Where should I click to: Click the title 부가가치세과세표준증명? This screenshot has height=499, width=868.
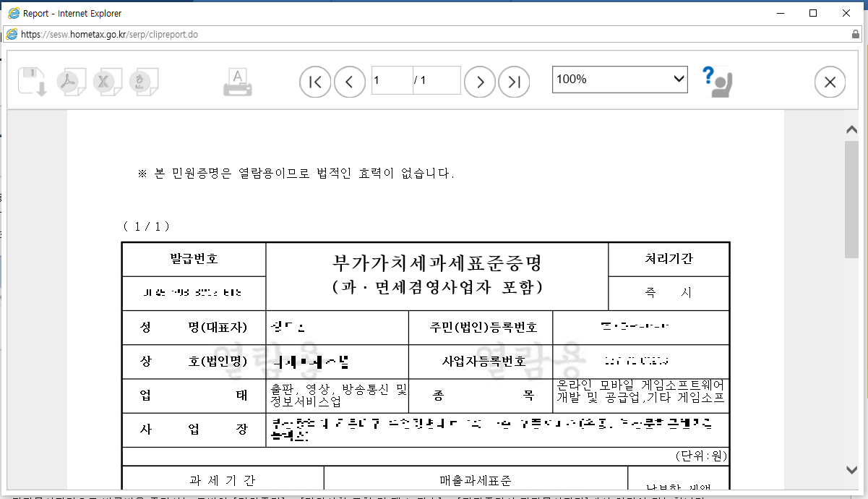coord(437,262)
